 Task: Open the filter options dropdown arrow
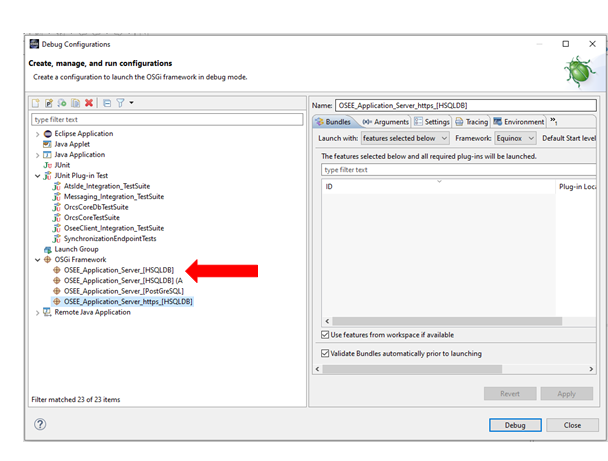[x=131, y=103]
